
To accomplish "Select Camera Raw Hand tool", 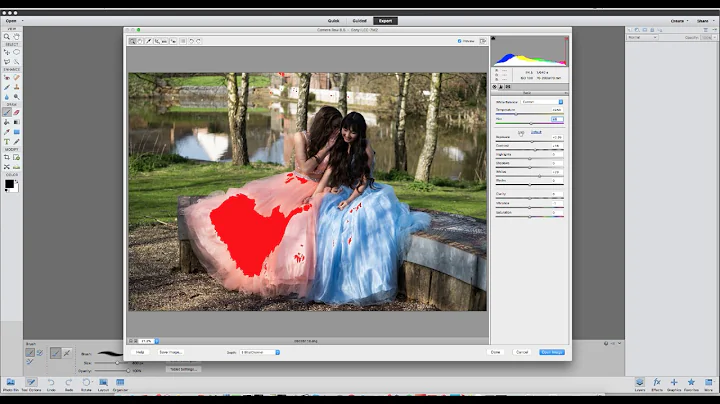I will [141, 41].
